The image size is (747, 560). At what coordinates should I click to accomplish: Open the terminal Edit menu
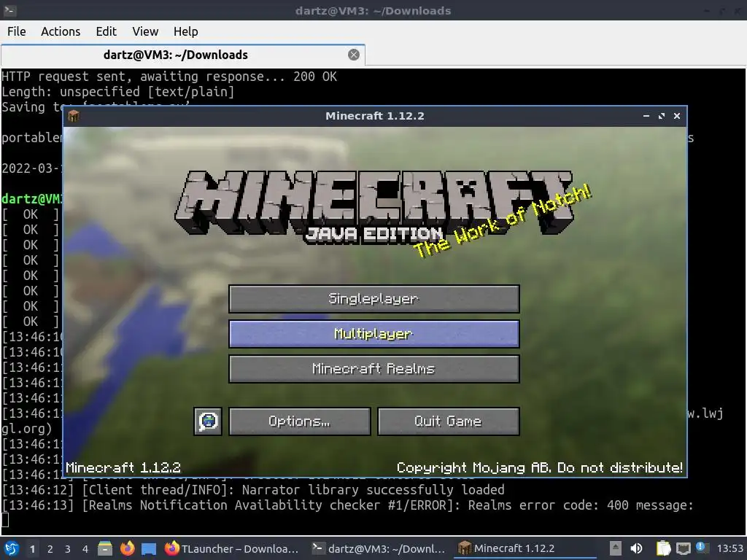click(x=106, y=31)
